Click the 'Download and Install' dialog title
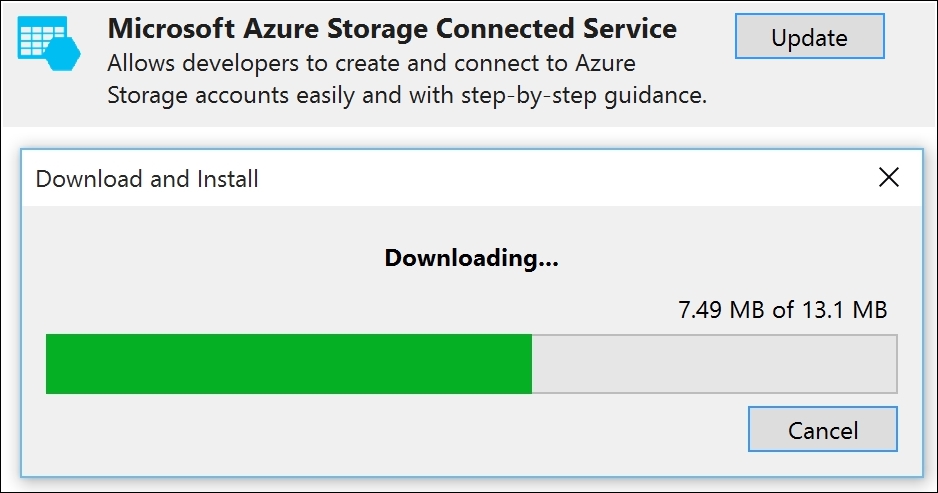 click(x=147, y=179)
